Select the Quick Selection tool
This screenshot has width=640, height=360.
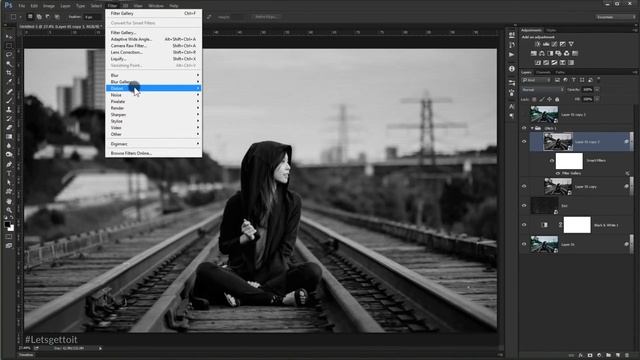tap(9, 64)
